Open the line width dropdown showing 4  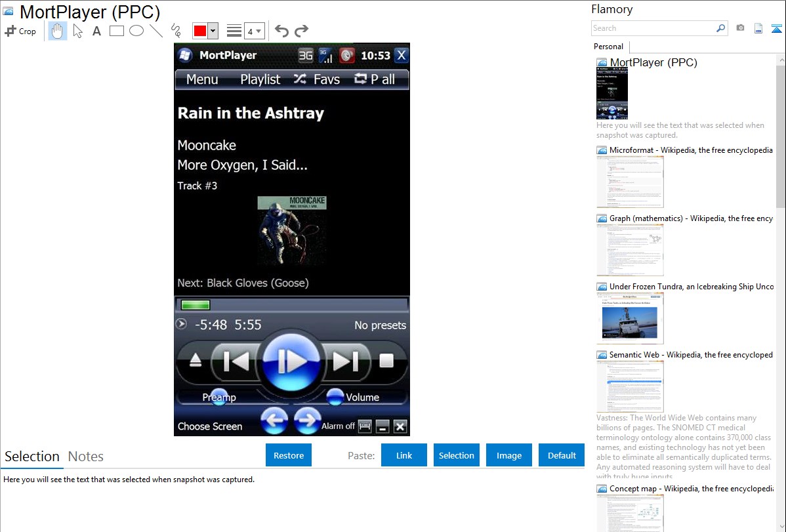coord(255,31)
